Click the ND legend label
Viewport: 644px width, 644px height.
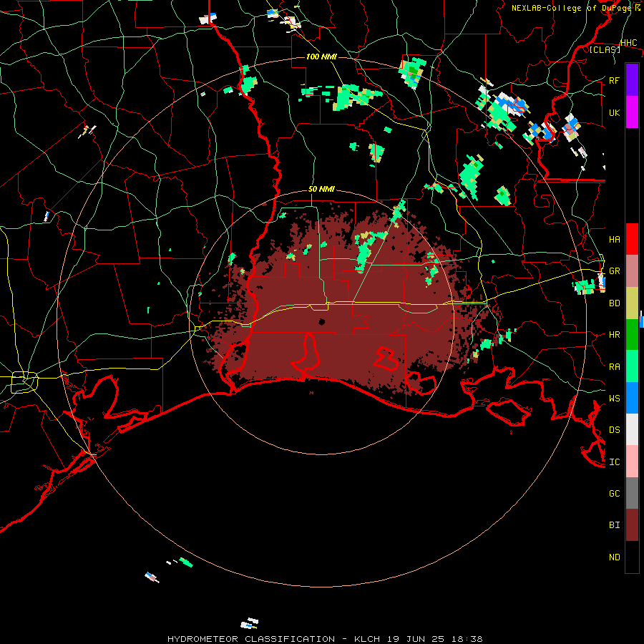(x=614, y=557)
